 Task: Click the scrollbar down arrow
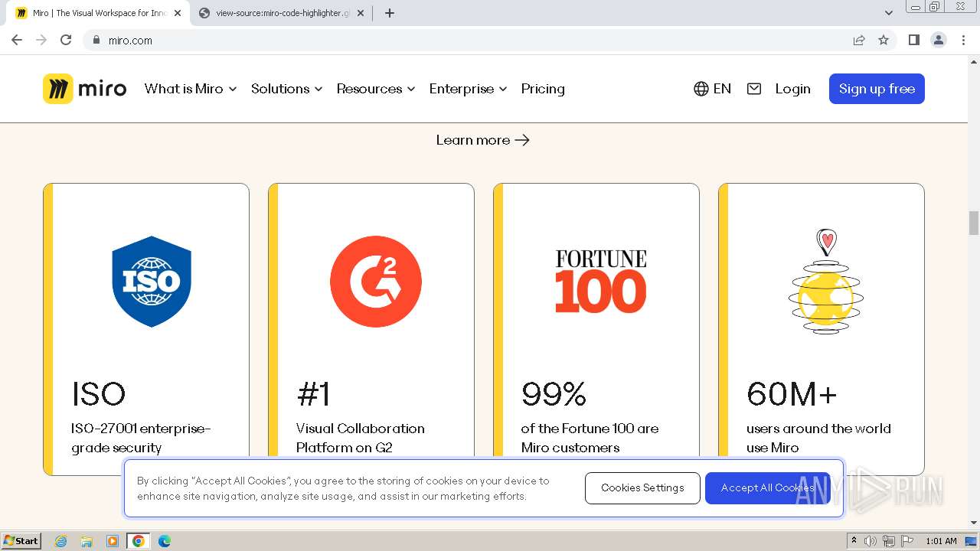[974, 523]
